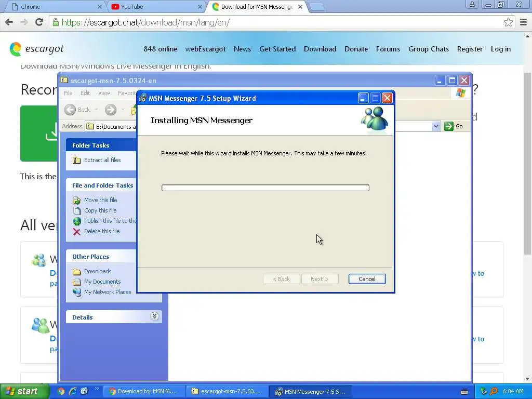Image resolution: width=532 pixels, height=399 pixels.
Task: Click the 848 online counter
Action: [x=160, y=49]
